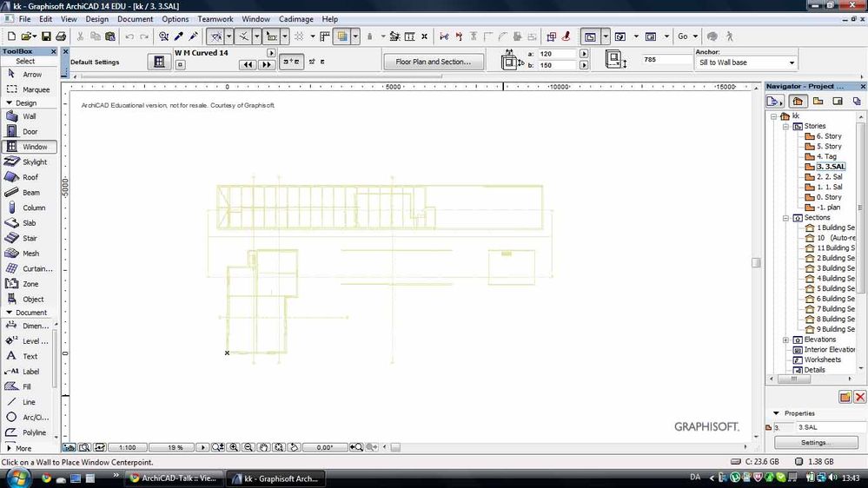This screenshot has width=868, height=488.
Task: Click the Floor Plan and Section button
Action: tap(434, 62)
